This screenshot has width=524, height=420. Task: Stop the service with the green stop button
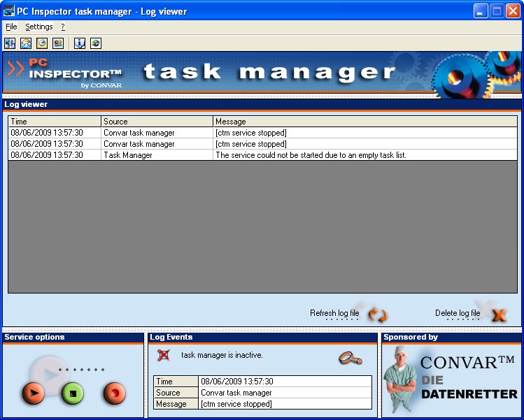click(x=73, y=393)
